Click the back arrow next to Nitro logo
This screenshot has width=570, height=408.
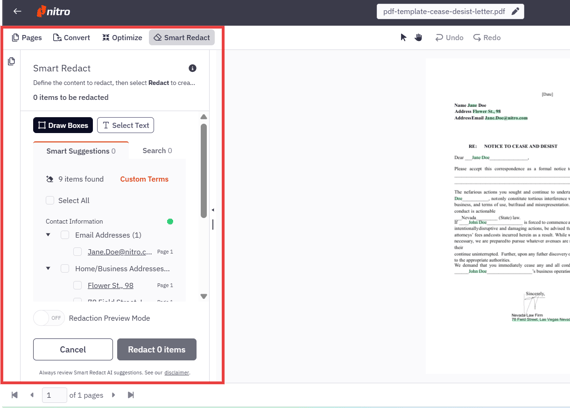click(x=17, y=11)
